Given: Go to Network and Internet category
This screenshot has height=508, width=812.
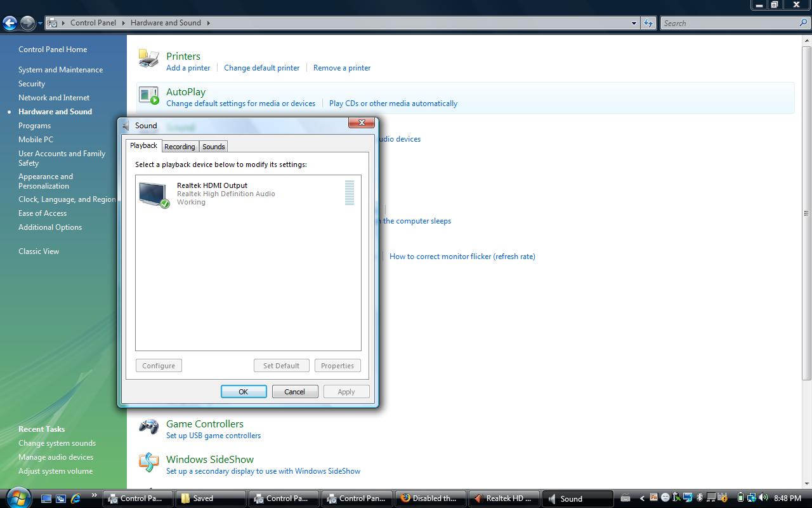Looking at the screenshot, I should 54,98.
